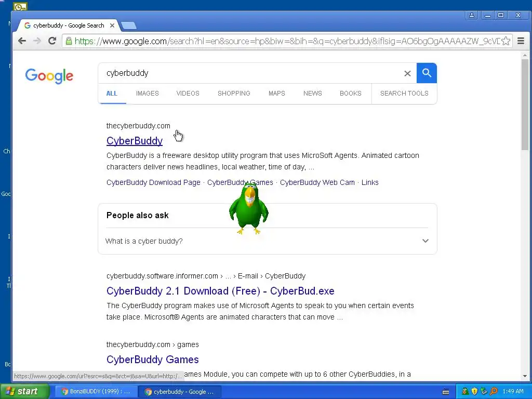The image size is (532, 399).
Task: Click 'thecyberbuddy.com › games' breadcrumb
Action: coord(152,345)
